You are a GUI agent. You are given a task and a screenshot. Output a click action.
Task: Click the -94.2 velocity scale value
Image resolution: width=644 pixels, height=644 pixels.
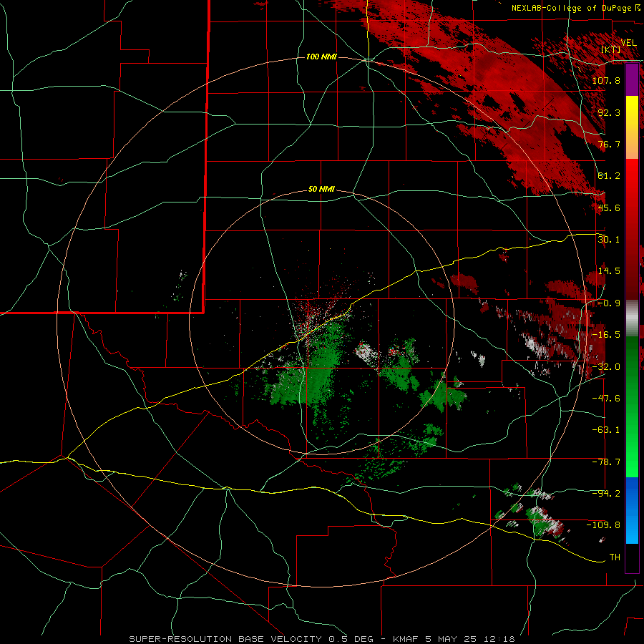click(x=606, y=494)
